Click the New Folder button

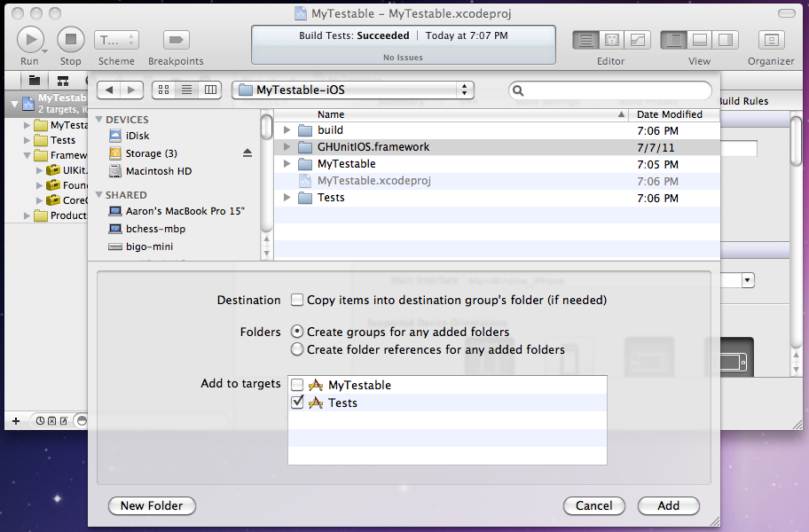click(152, 505)
